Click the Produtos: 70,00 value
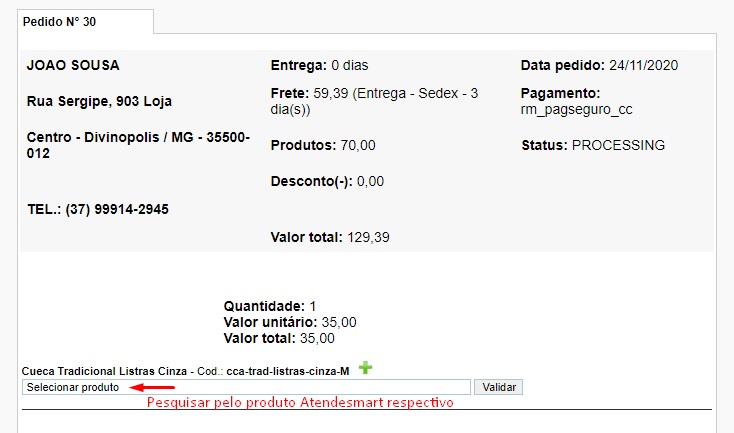Screen dimensions: 734x433 click(x=323, y=145)
